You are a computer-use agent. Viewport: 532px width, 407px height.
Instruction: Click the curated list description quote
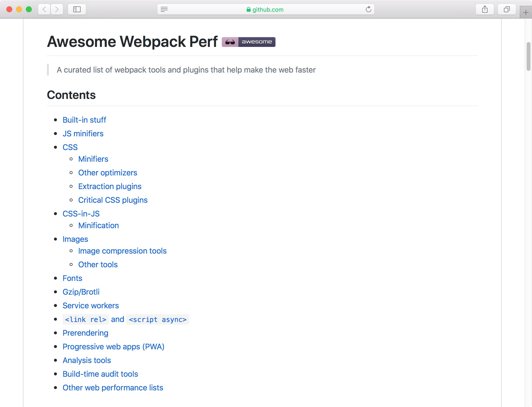(x=186, y=70)
